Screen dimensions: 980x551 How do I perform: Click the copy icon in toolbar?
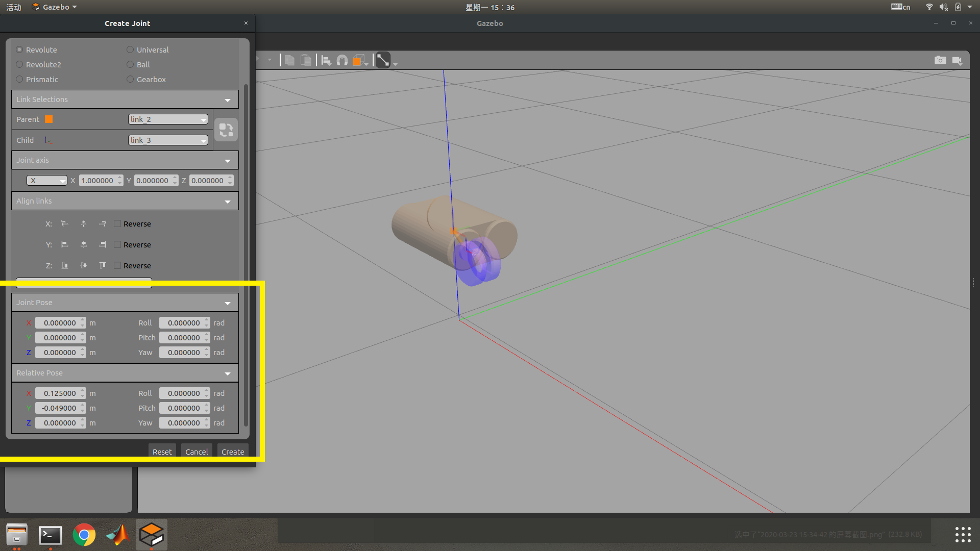tap(289, 61)
